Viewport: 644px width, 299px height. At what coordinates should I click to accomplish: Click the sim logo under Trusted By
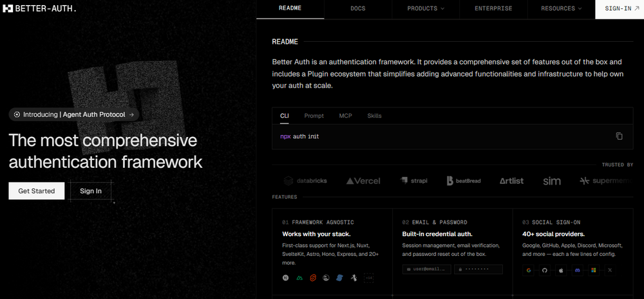click(552, 181)
